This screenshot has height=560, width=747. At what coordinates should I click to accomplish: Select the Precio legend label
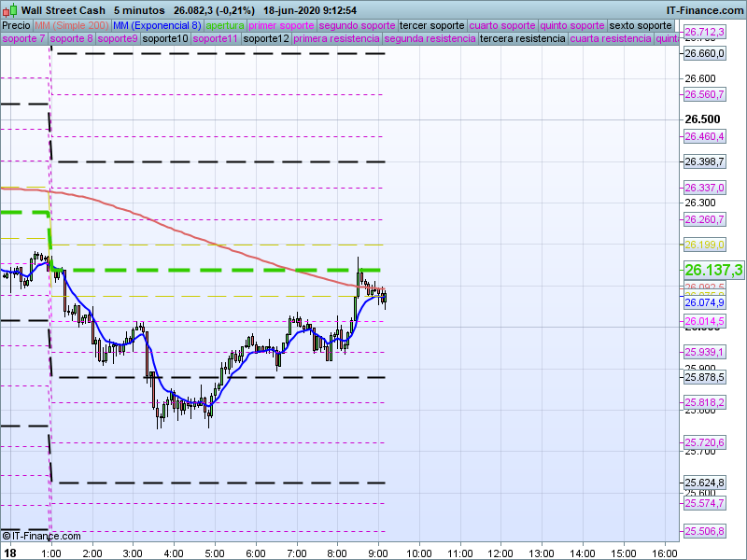[x=16, y=25]
